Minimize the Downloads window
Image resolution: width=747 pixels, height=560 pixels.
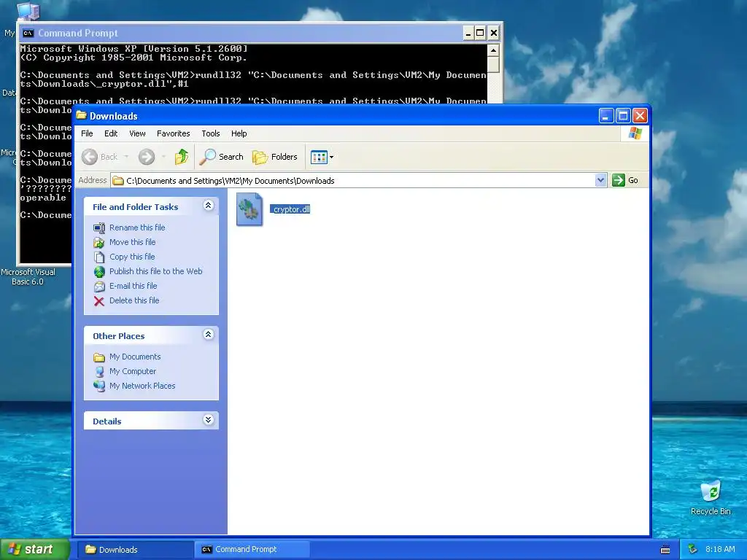(x=606, y=116)
